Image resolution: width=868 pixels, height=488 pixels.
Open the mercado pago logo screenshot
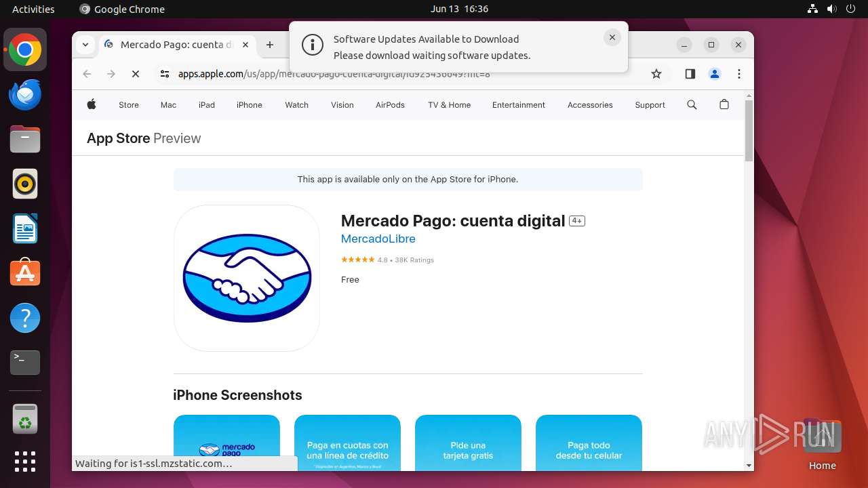pyautogui.click(x=226, y=443)
